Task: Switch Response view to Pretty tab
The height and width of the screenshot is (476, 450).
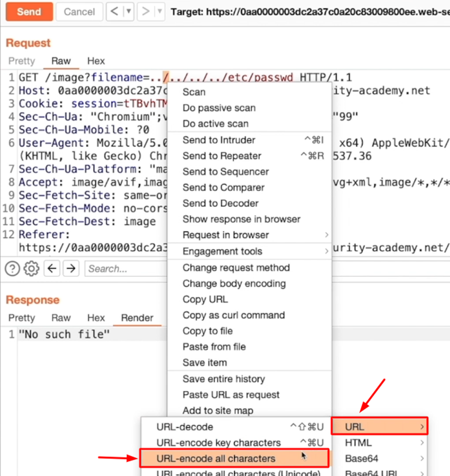Action: tap(22, 318)
